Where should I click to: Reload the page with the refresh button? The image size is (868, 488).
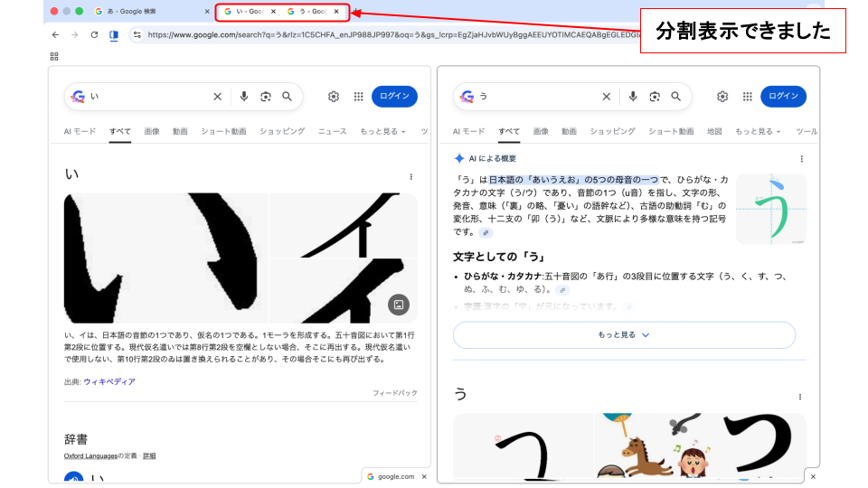coord(94,34)
